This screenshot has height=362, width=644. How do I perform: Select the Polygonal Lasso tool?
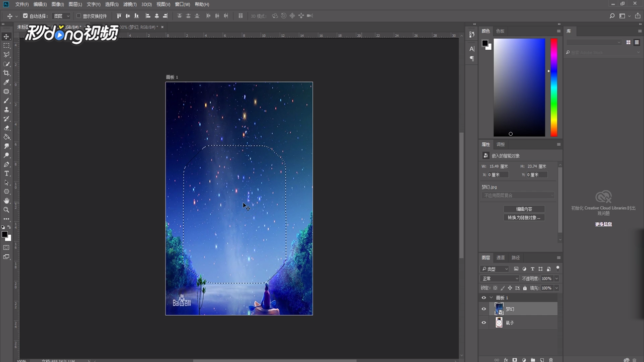[x=7, y=55]
